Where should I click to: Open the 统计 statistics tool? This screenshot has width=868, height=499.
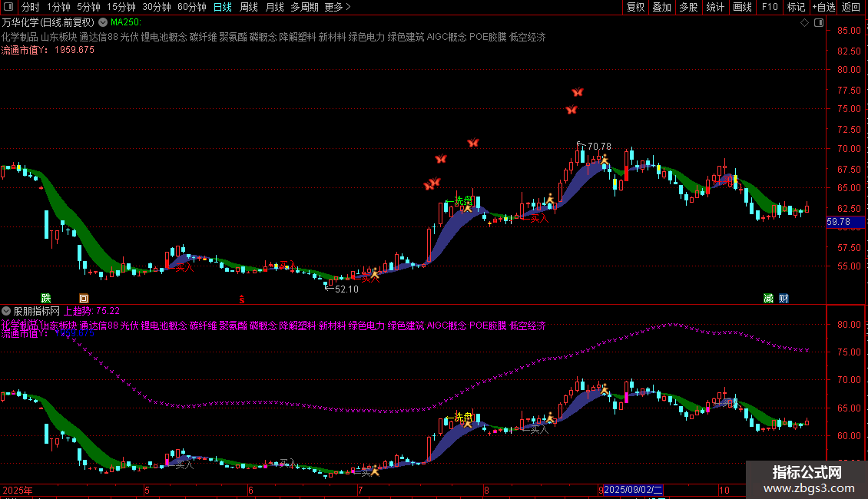point(715,7)
